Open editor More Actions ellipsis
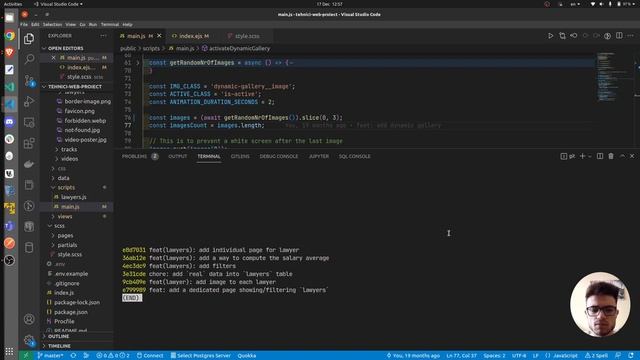 631,36
